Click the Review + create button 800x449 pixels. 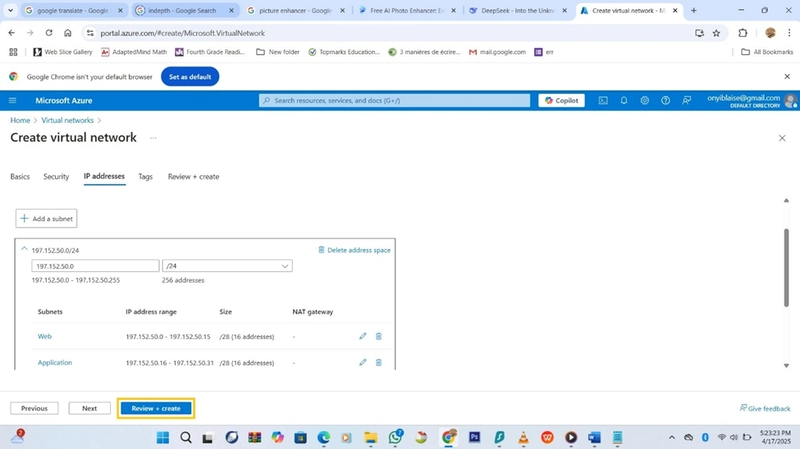tap(156, 408)
